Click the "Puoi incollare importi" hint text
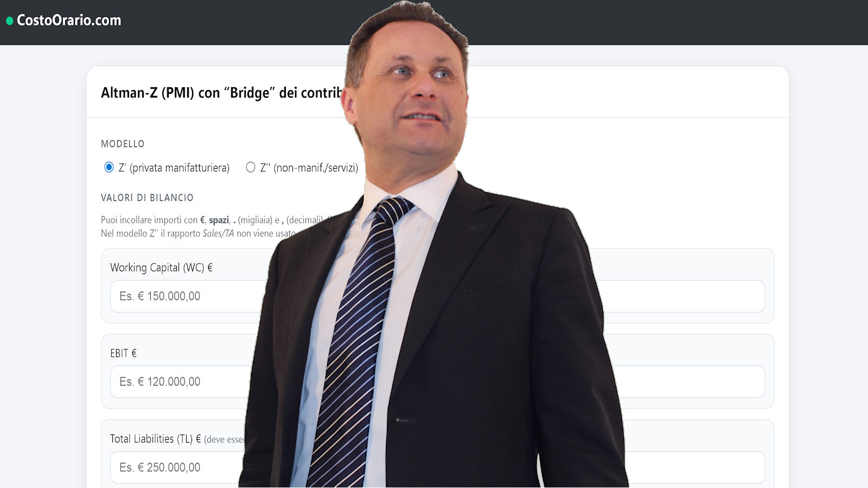The height and width of the screenshot is (488, 868). click(x=149, y=220)
